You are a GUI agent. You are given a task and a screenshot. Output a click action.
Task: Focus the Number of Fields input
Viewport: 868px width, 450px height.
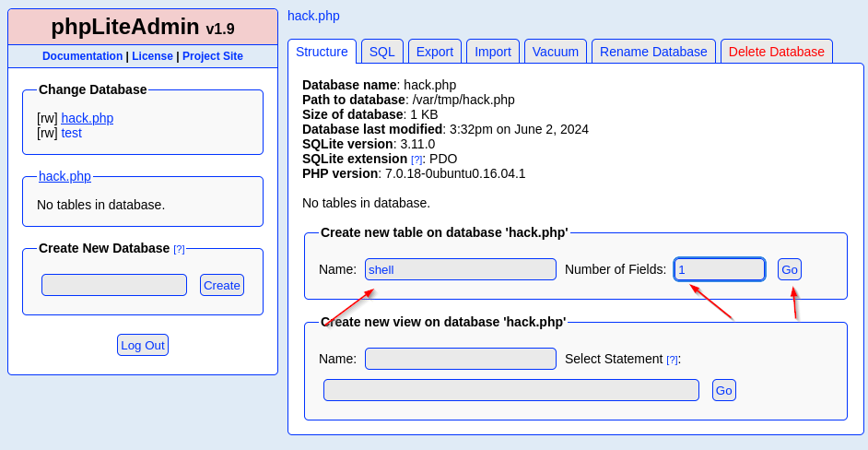click(720, 269)
